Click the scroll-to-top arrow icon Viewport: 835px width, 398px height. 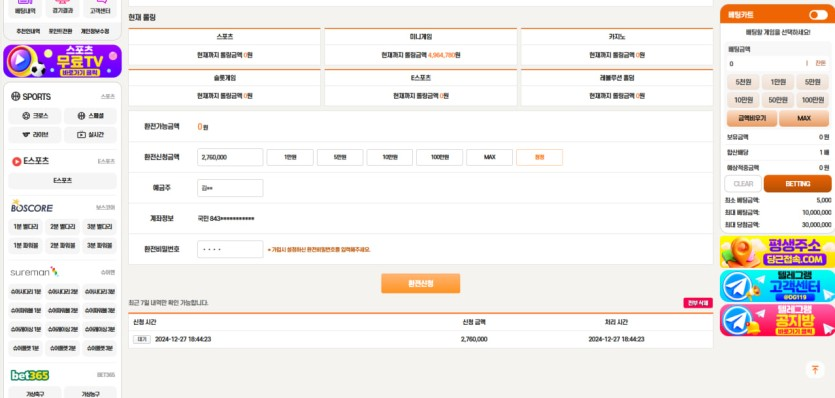click(815, 370)
